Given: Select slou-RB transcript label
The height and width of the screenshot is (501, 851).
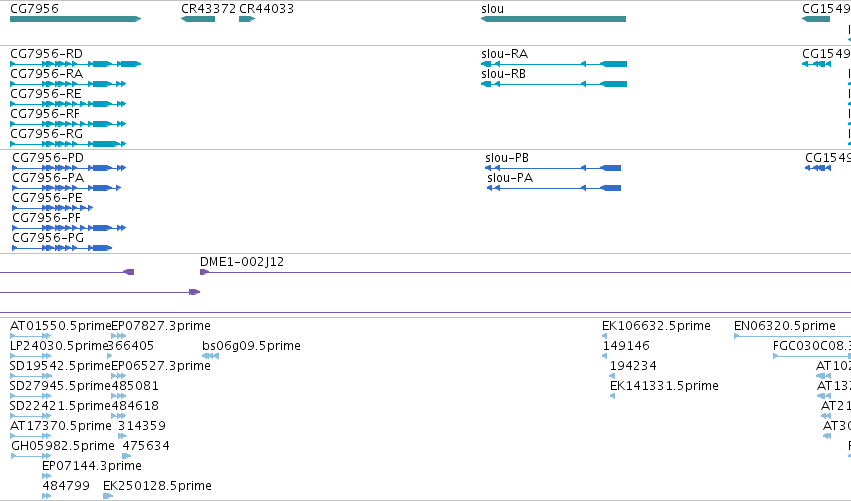Looking at the screenshot, I should point(503,74).
